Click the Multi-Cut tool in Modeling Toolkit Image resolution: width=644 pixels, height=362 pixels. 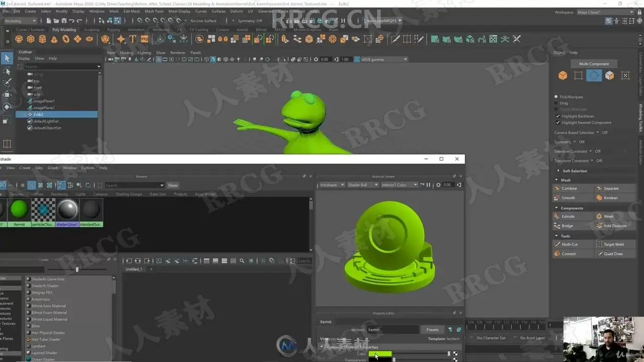point(573,244)
